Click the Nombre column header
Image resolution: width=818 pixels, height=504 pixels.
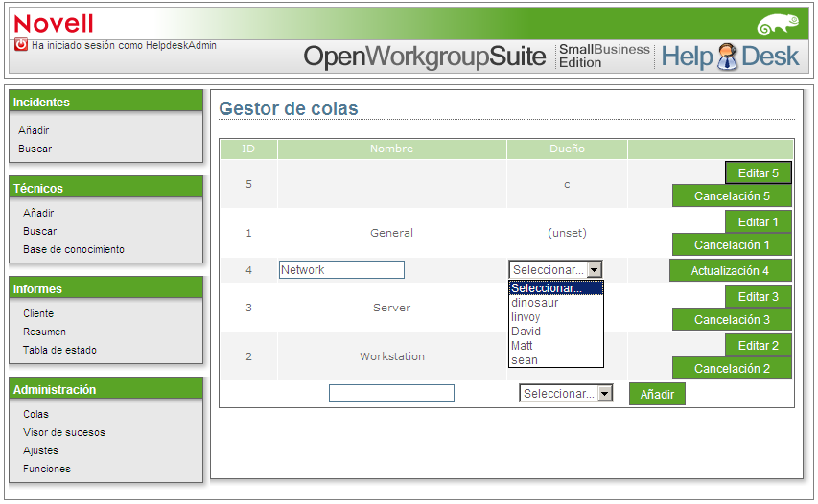[x=392, y=149]
